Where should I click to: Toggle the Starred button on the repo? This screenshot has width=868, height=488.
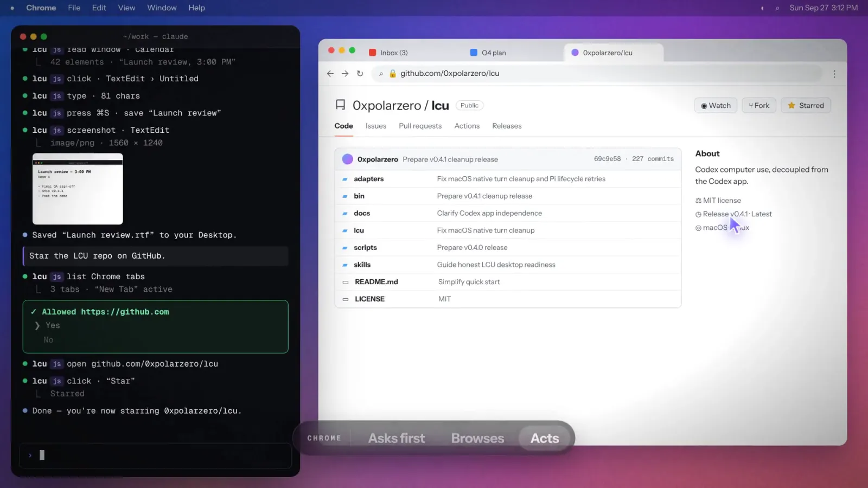pos(806,105)
